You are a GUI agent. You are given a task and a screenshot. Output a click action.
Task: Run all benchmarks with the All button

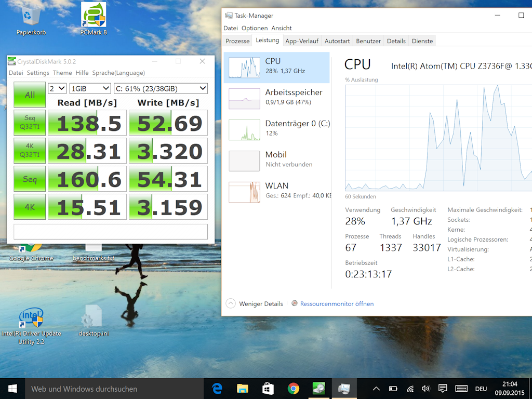(30, 95)
